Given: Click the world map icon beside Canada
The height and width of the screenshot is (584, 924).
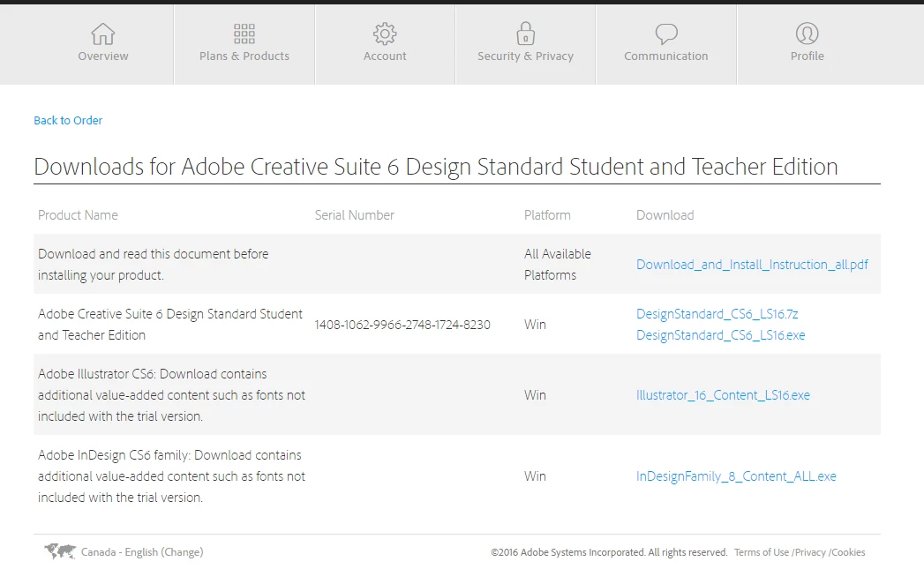Looking at the screenshot, I should (60, 551).
